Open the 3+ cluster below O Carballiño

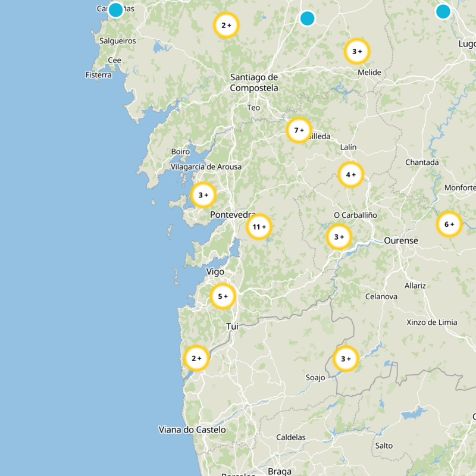tap(339, 237)
